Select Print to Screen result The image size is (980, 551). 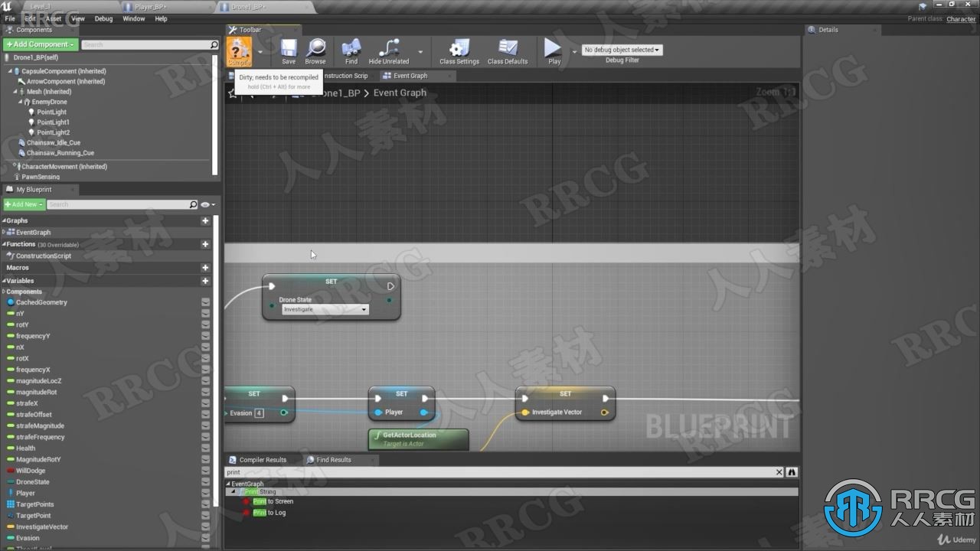[x=273, y=502]
